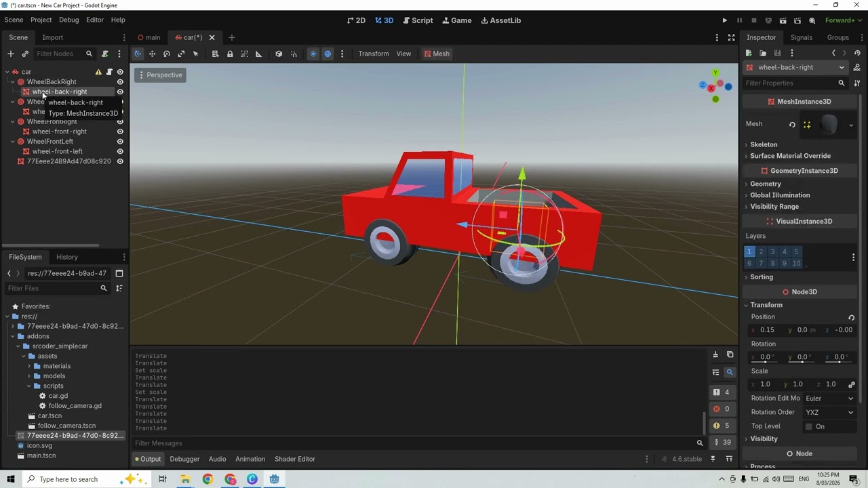Clear the output log with broom icon
The width and height of the screenshot is (868, 488).
tap(715, 354)
